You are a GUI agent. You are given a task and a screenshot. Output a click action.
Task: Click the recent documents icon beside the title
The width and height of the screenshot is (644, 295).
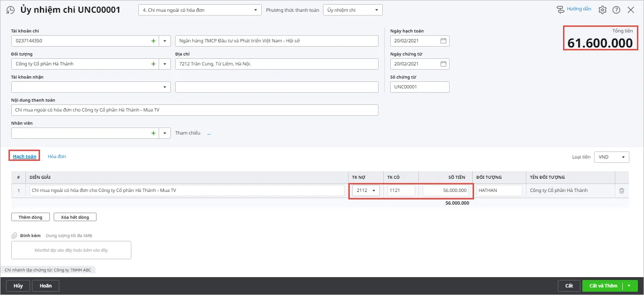click(x=10, y=9)
